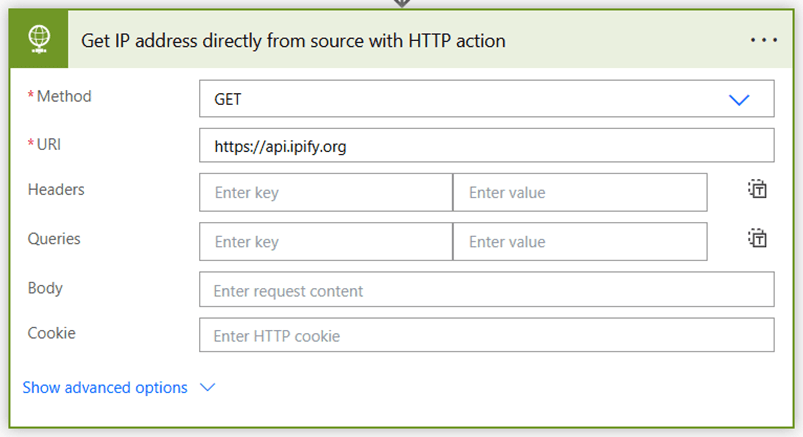The image size is (803, 437).
Task: Click the Show advanced options link
Action: (x=105, y=388)
